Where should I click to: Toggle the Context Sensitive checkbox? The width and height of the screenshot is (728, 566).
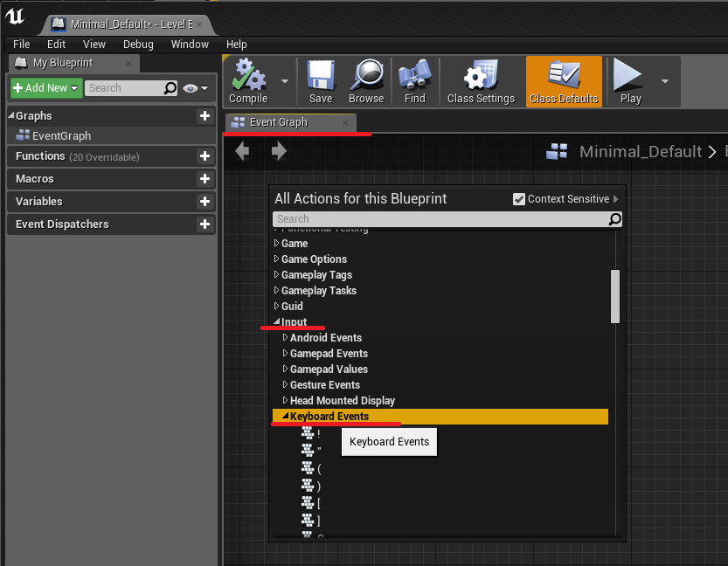tap(518, 199)
